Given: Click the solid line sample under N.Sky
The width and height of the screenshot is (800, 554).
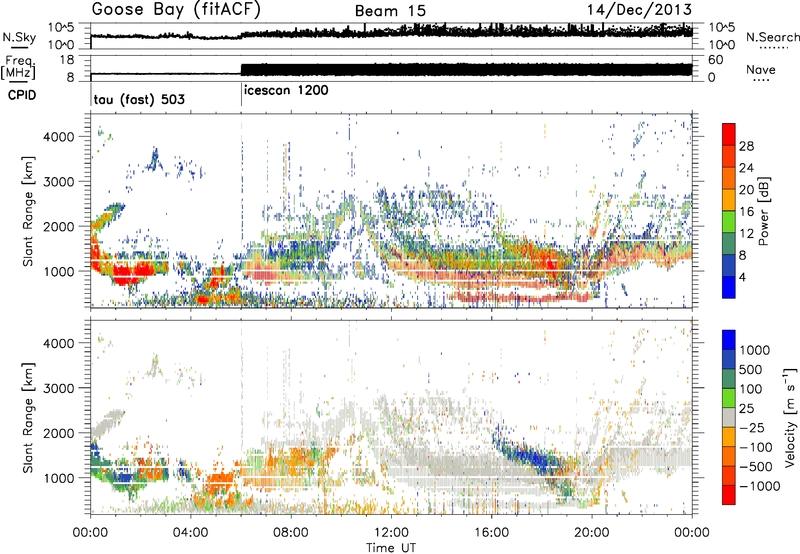Looking at the screenshot, I should (19, 47).
